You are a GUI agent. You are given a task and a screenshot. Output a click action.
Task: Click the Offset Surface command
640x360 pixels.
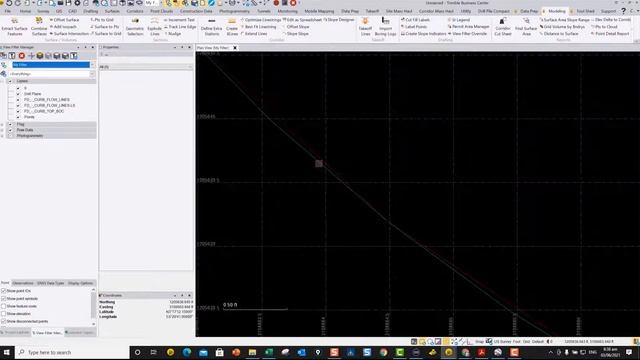click(64, 20)
